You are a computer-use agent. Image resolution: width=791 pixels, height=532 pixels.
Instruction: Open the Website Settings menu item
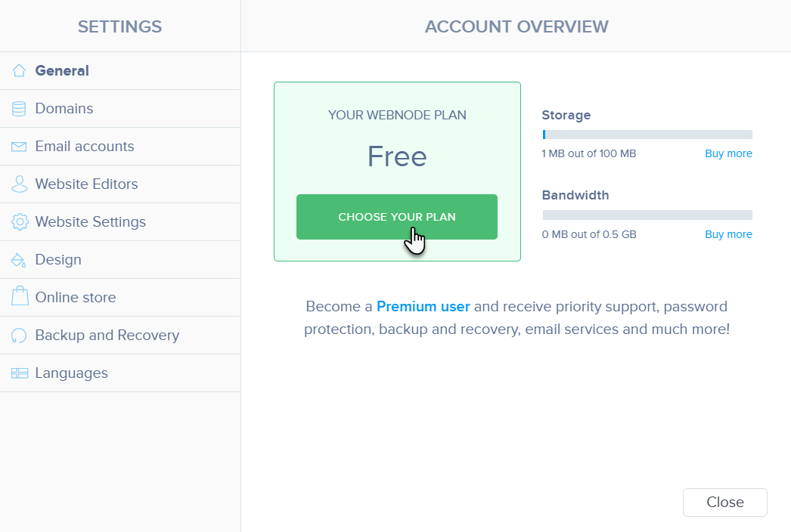(x=120, y=222)
